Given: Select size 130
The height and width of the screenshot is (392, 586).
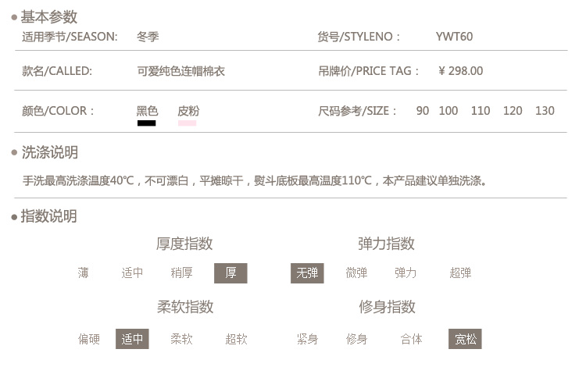Looking at the screenshot, I should pos(545,111).
